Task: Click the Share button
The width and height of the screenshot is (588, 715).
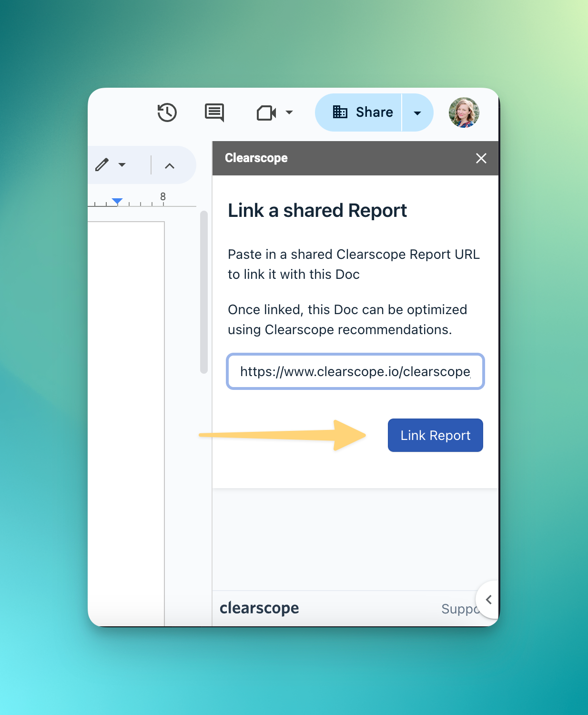Action: 358,112
